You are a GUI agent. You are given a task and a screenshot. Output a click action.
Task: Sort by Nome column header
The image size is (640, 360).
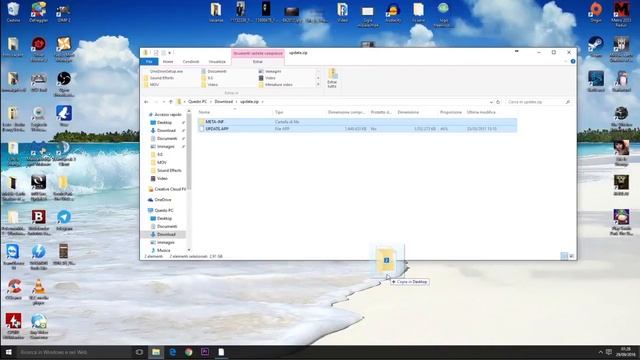[x=204, y=112]
